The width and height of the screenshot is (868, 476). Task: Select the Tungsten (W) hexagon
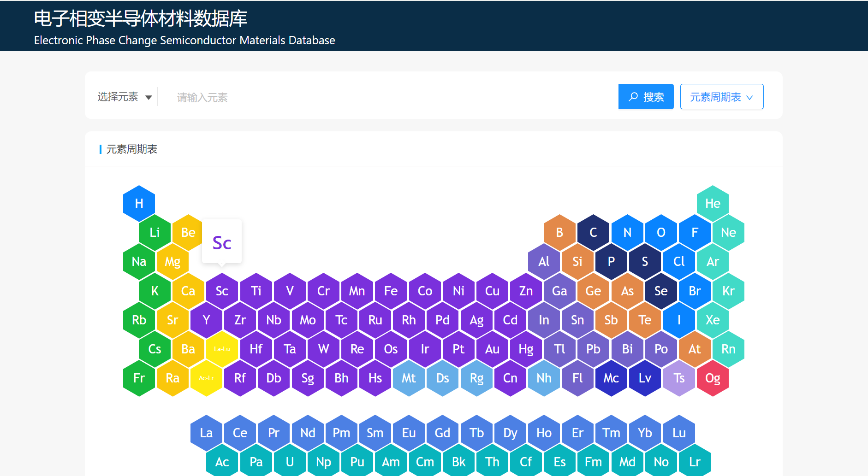point(323,349)
